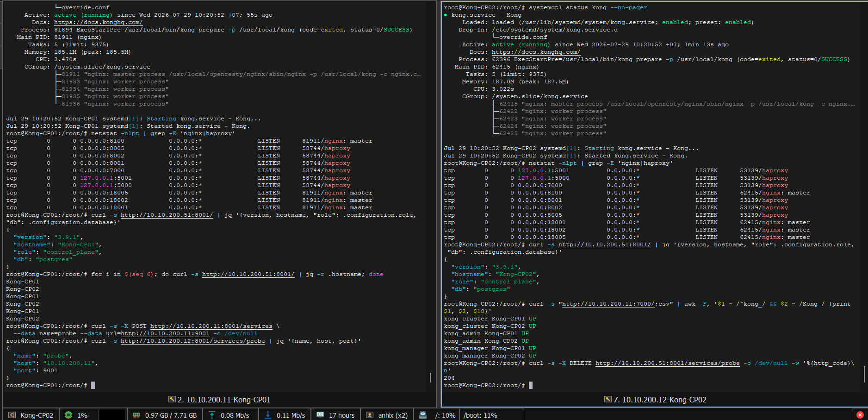Open docs.konghq.com link in Kong-CP02 pane
Image resolution: width=868 pixels, height=420 pixels.
click(536, 52)
